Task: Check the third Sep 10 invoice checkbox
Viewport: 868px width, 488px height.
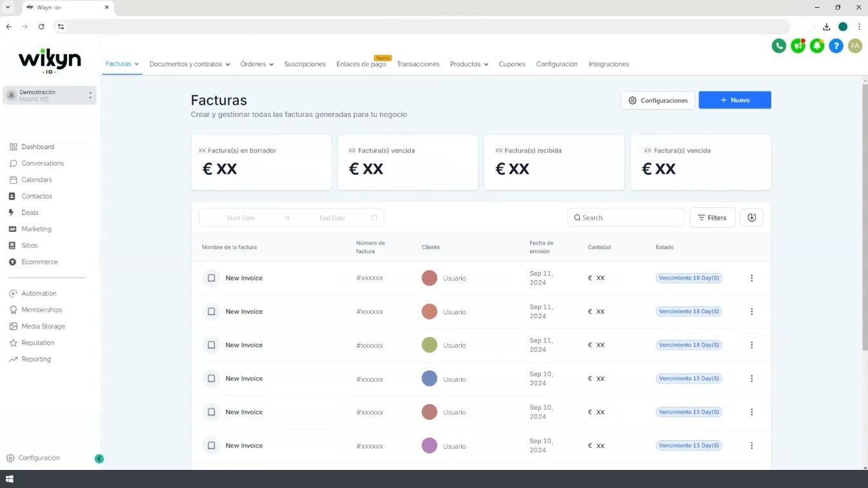Action: pos(211,445)
